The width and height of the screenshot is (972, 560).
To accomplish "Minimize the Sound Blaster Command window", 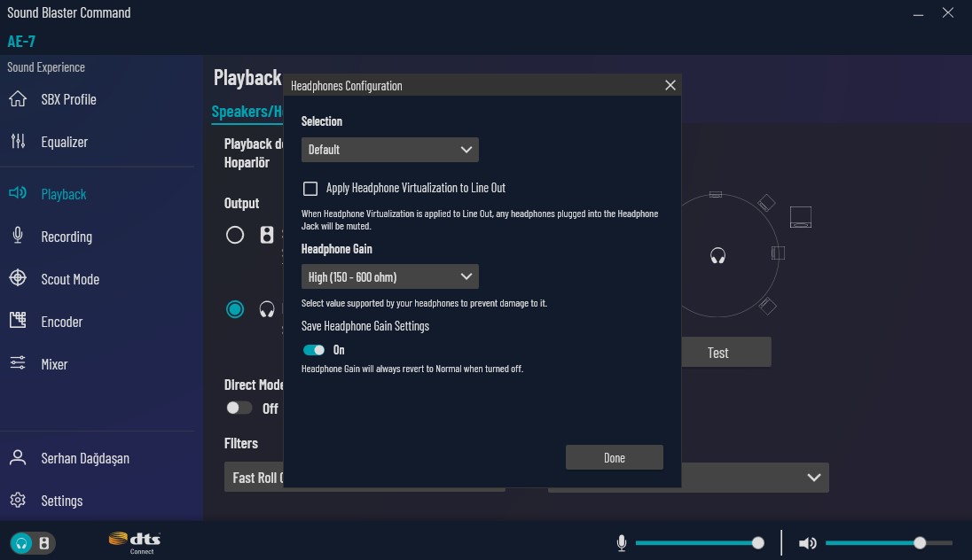I will click(x=918, y=13).
